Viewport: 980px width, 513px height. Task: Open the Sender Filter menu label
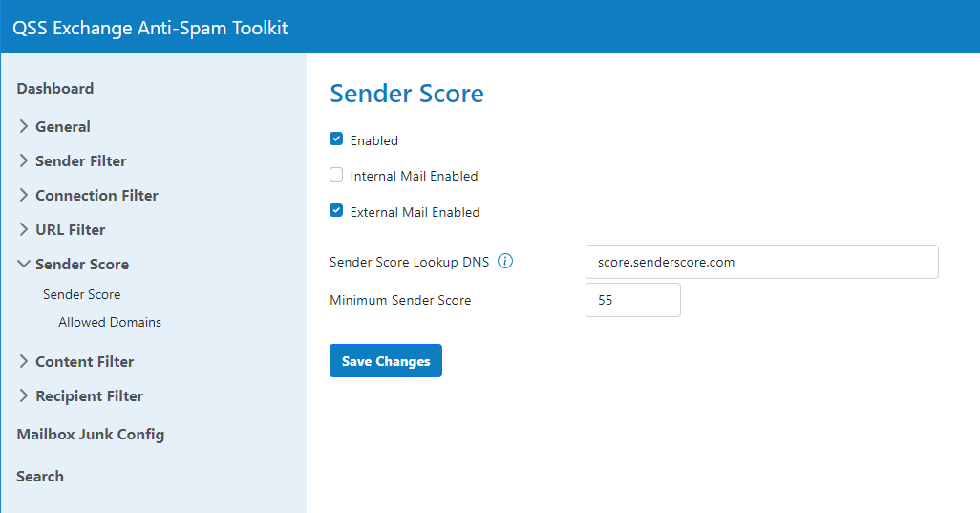80,161
